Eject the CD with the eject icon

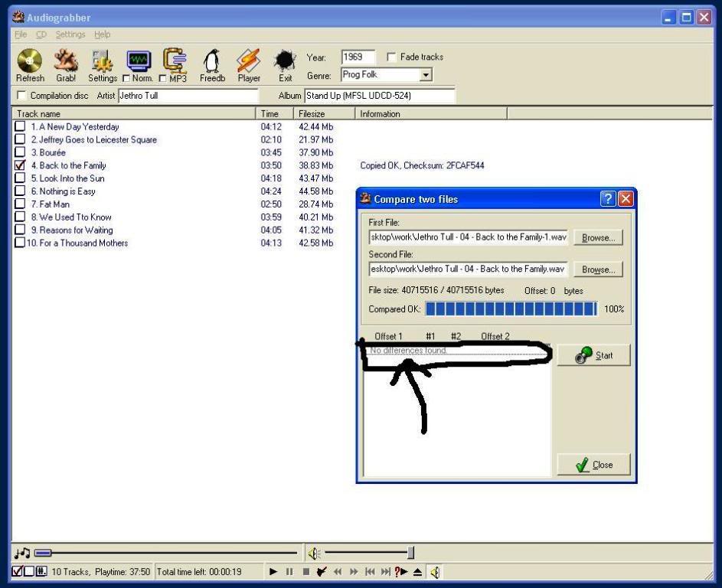click(417, 572)
